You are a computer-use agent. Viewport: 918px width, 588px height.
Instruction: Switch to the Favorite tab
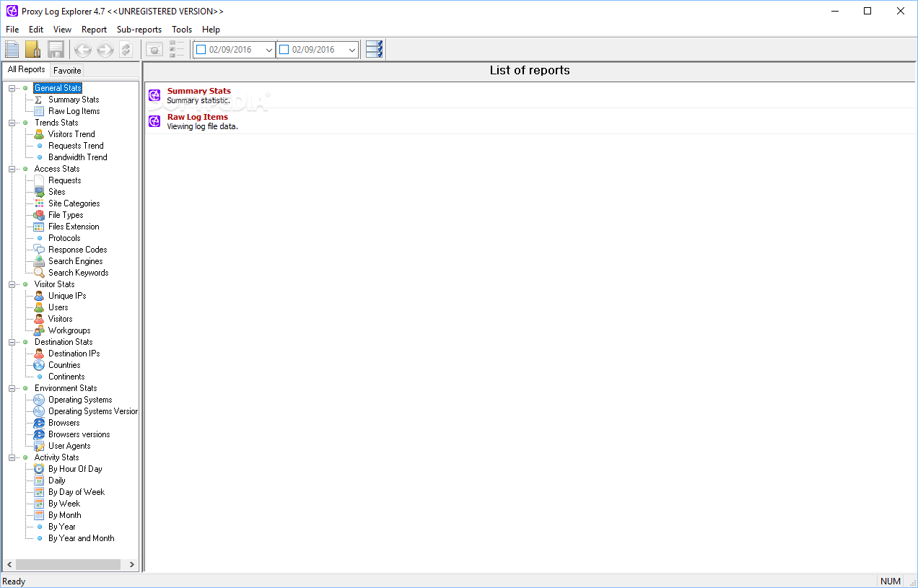pyautogui.click(x=67, y=71)
